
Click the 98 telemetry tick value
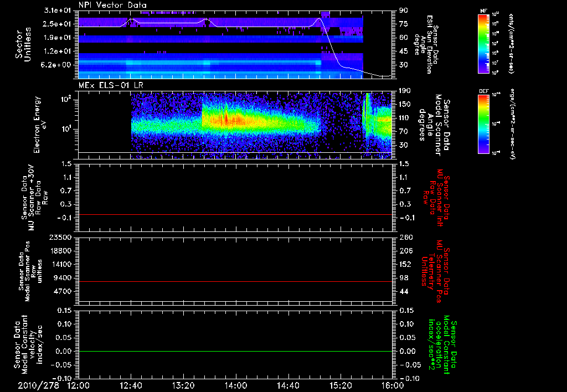point(404,278)
